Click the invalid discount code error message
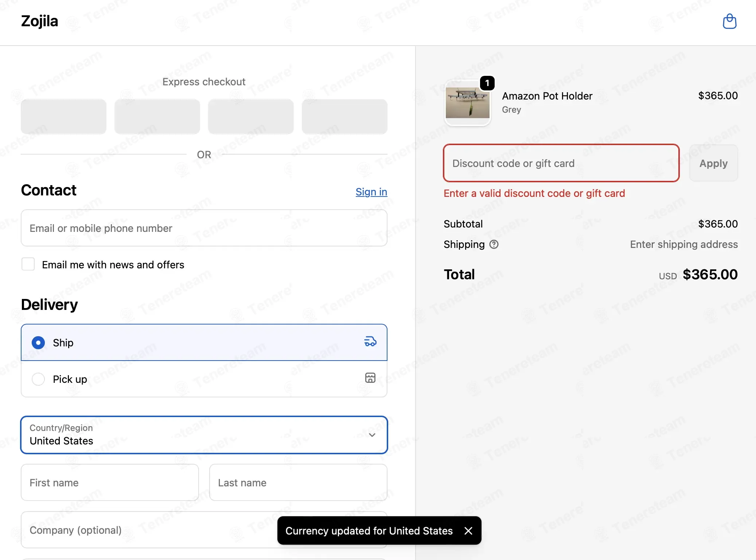This screenshot has height=560, width=756. point(534,193)
